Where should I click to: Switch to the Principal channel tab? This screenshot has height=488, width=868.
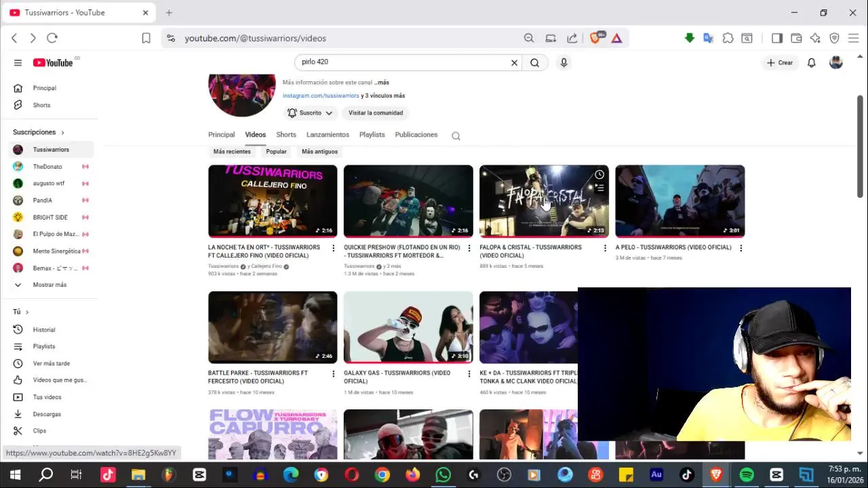point(221,134)
